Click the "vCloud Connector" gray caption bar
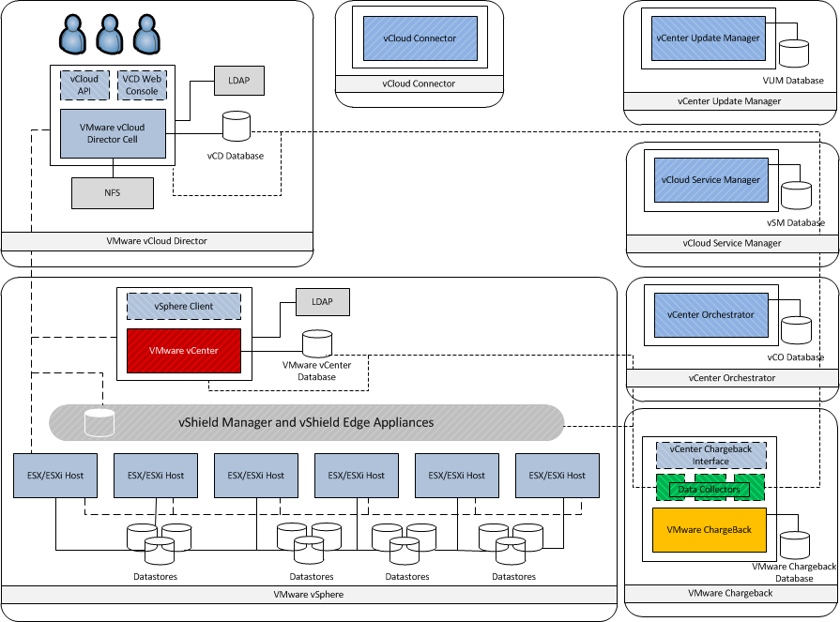The height and width of the screenshot is (622, 840). pos(419,84)
